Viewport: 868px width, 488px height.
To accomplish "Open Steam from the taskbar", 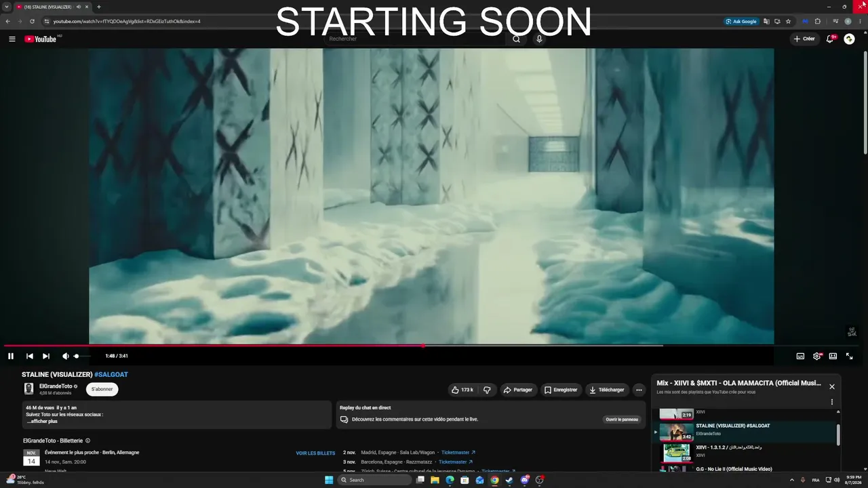I will click(509, 480).
